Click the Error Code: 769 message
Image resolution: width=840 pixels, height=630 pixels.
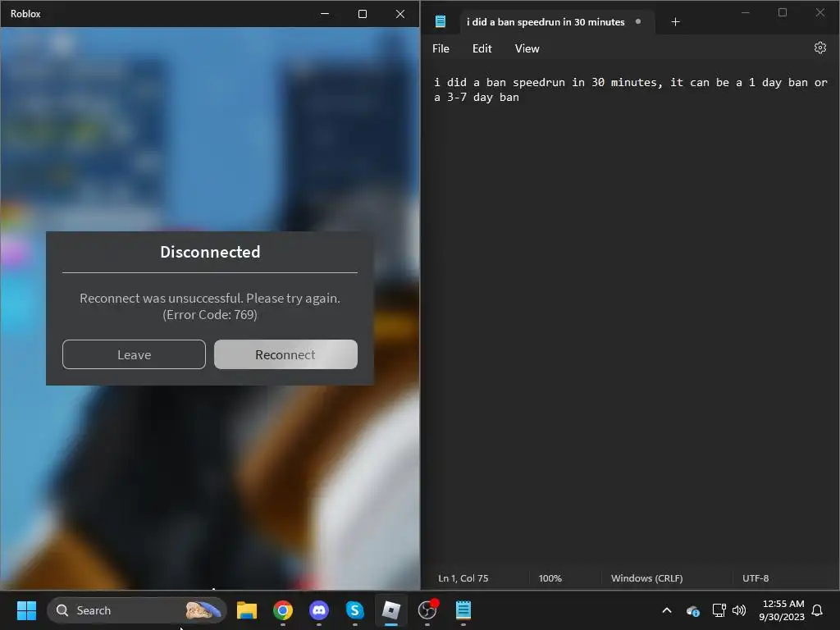210,315
